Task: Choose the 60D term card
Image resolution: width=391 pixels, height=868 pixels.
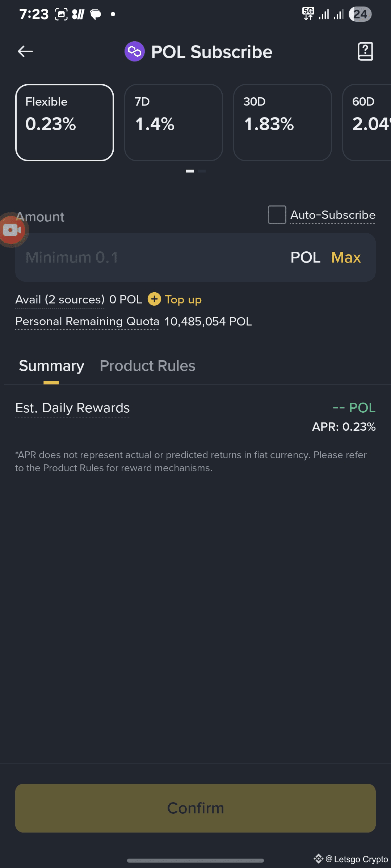Action: (x=367, y=123)
